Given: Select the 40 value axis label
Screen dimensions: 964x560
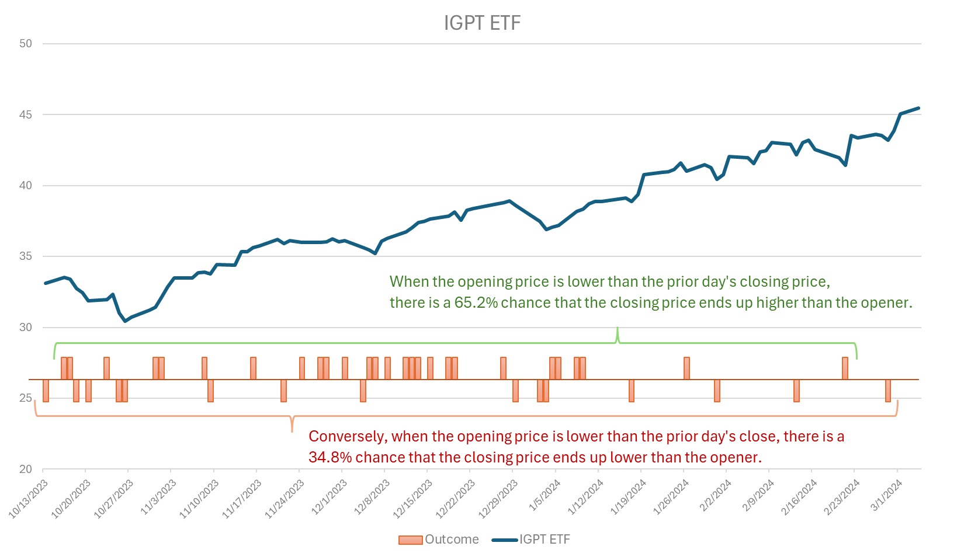Looking at the screenshot, I should click(x=26, y=186).
